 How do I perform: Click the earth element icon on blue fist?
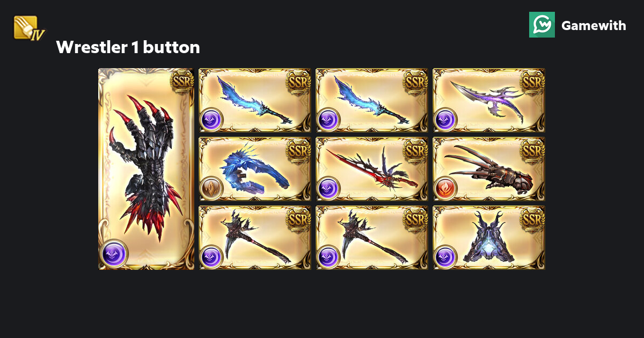click(211, 188)
